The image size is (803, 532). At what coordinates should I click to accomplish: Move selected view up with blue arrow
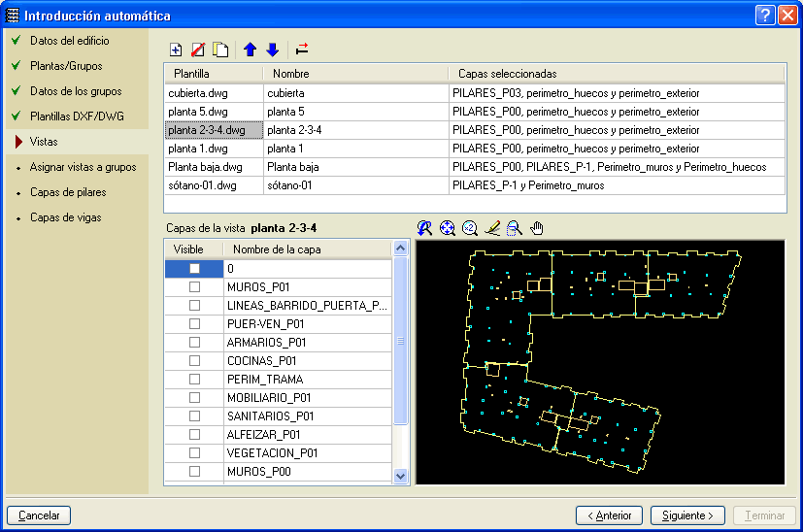pos(251,50)
